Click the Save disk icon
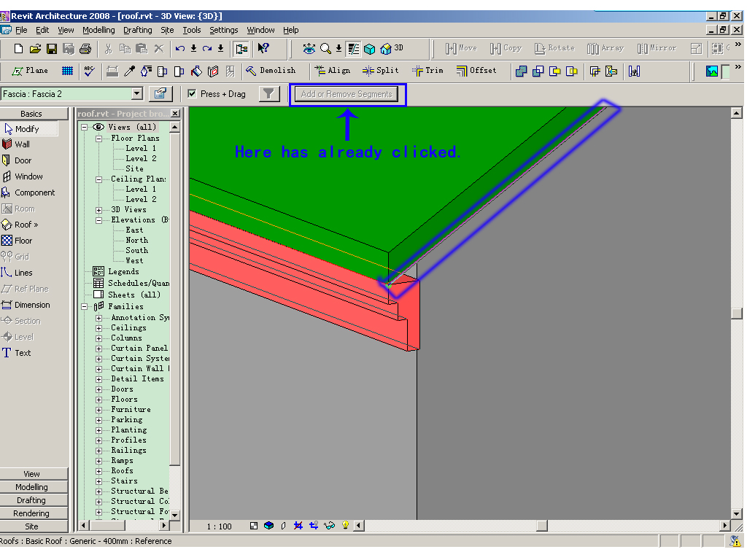This screenshot has width=747, height=560. [x=52, y=49]
